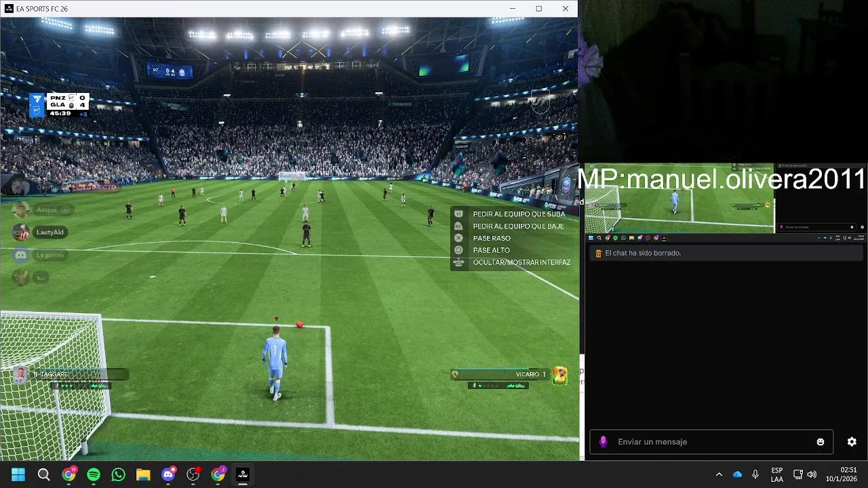Select EA SPORTS FC taskbar icon
868x488 pixels.
coord(243,474)
